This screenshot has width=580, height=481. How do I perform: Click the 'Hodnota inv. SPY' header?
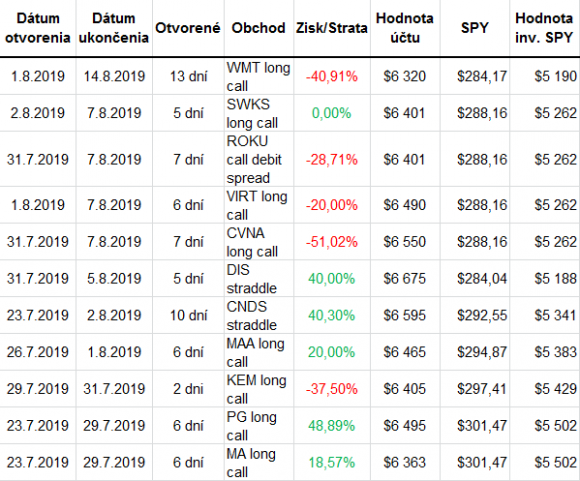click(544, 28)
